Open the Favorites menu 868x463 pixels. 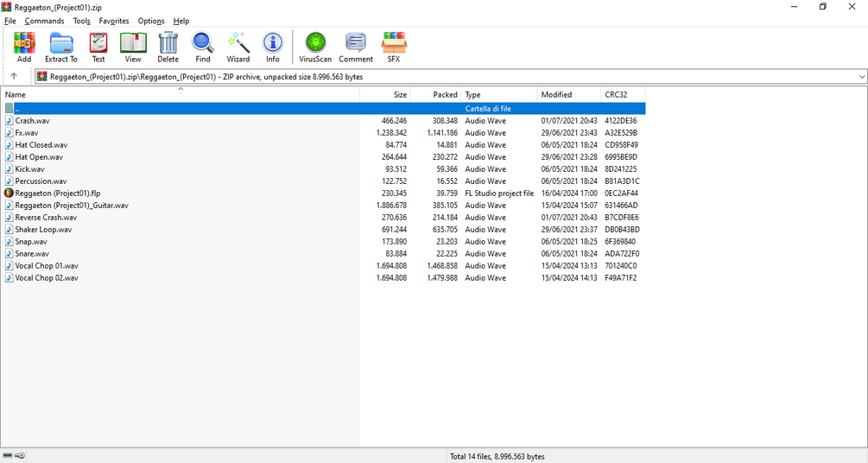114,21
